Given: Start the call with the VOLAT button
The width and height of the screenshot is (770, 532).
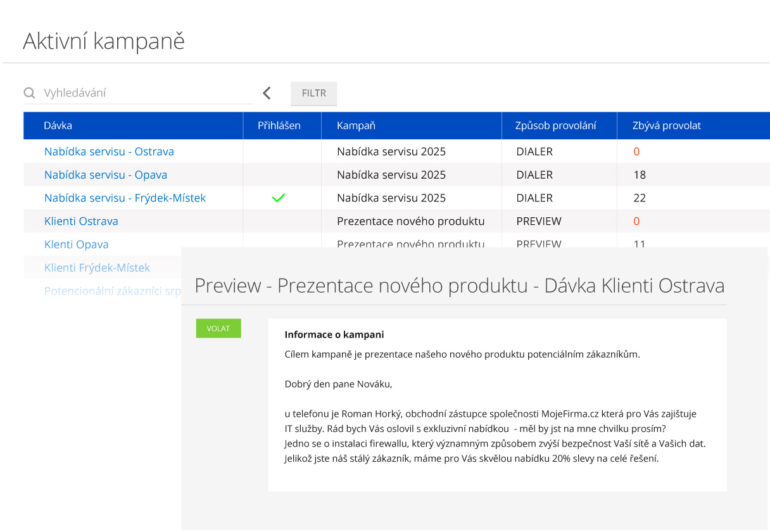Looking at the screenshot, I should 218,328.
